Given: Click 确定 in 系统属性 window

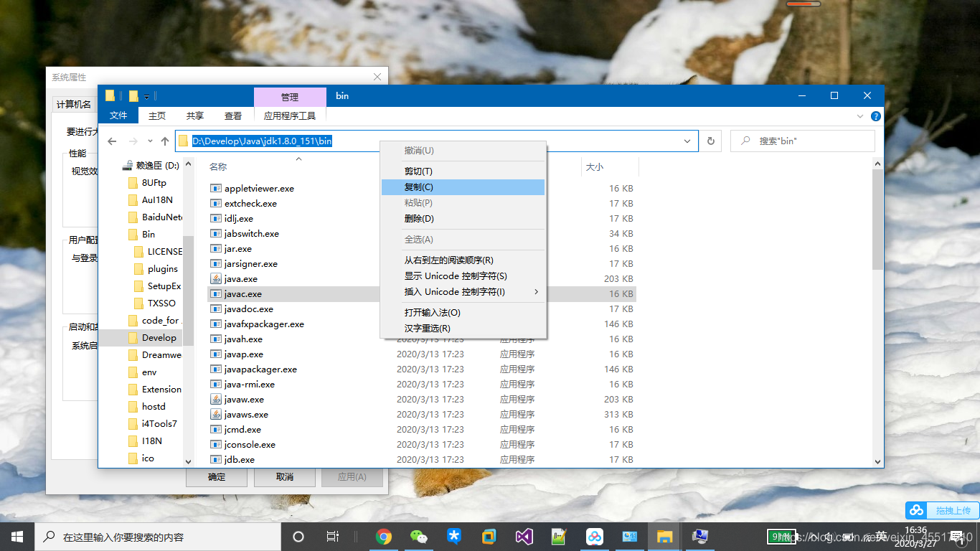Looking at the screenshot, I should pyautogui.click(x=216, y=477).
